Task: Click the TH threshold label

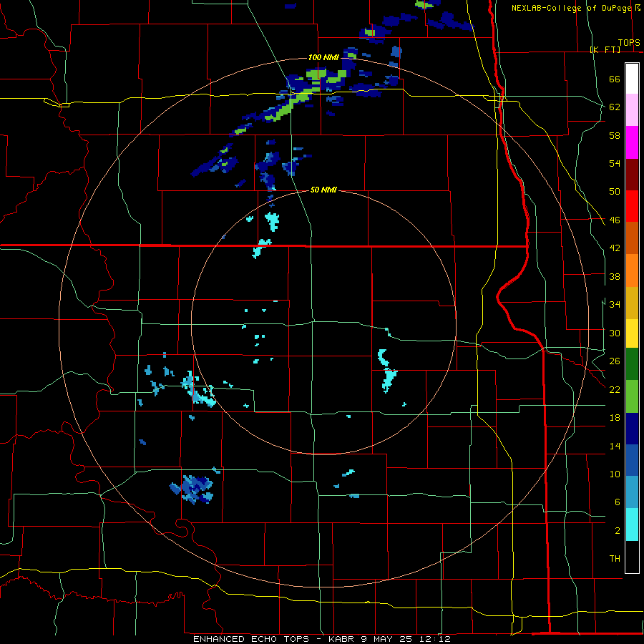Action: 615,559
